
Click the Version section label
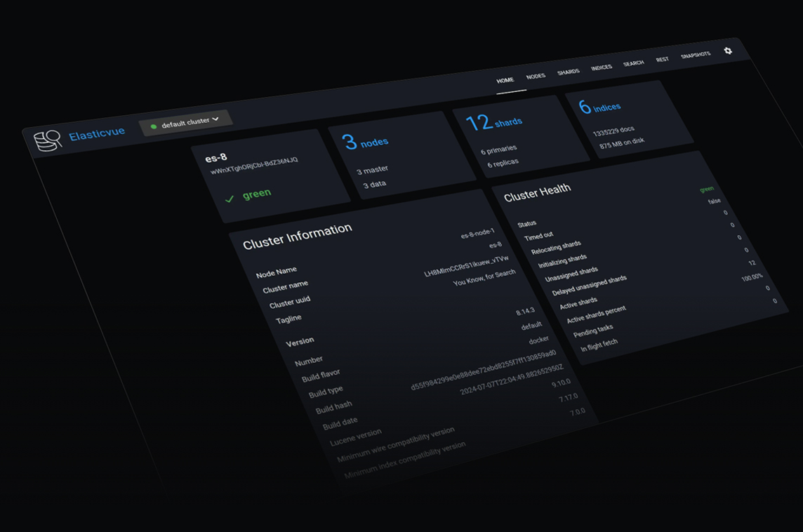[x=300, y=342]
